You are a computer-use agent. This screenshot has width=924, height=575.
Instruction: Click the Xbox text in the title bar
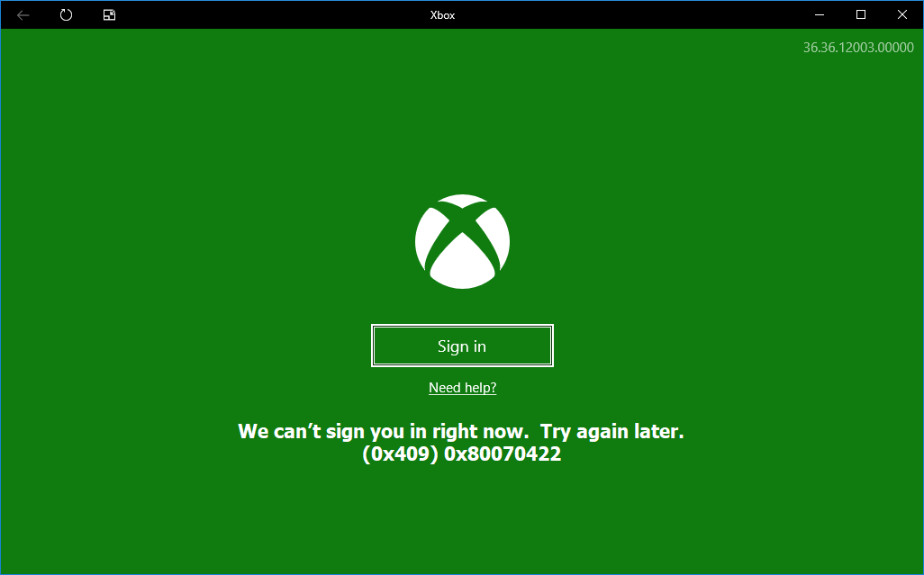click(442, 14)
